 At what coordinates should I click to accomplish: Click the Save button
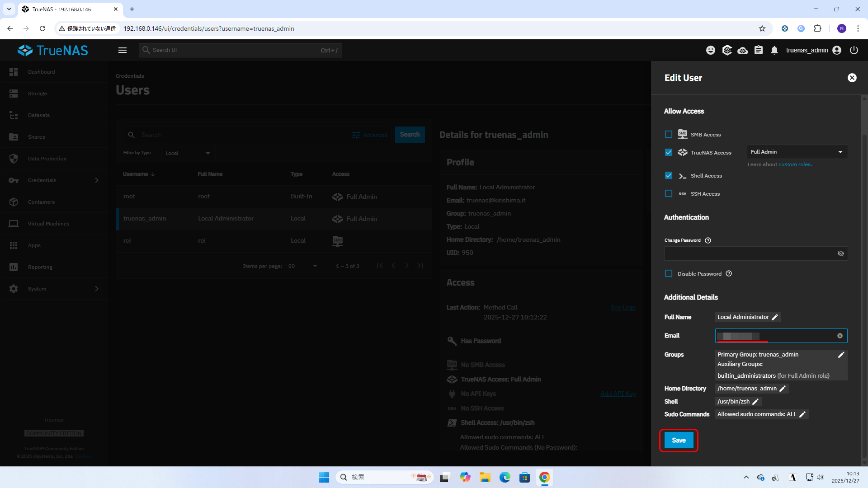679,440
